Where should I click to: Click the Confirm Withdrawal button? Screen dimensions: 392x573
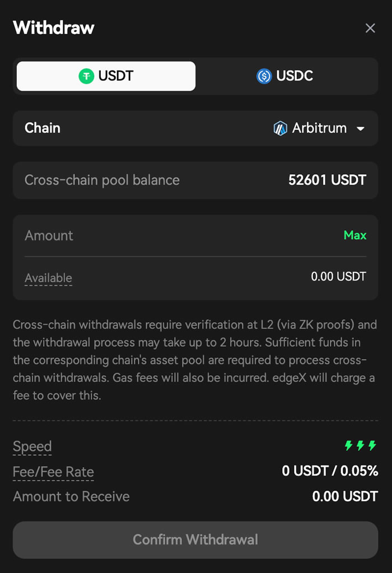(195, 540)
